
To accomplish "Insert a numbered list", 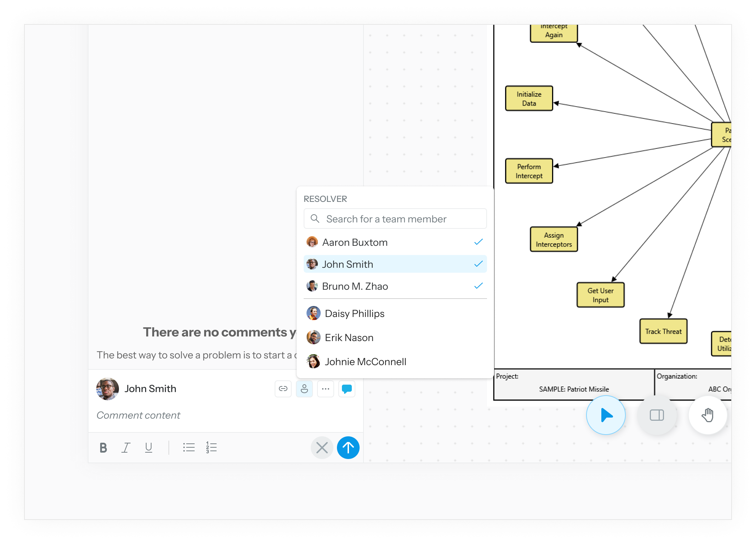I will (211, 448).
